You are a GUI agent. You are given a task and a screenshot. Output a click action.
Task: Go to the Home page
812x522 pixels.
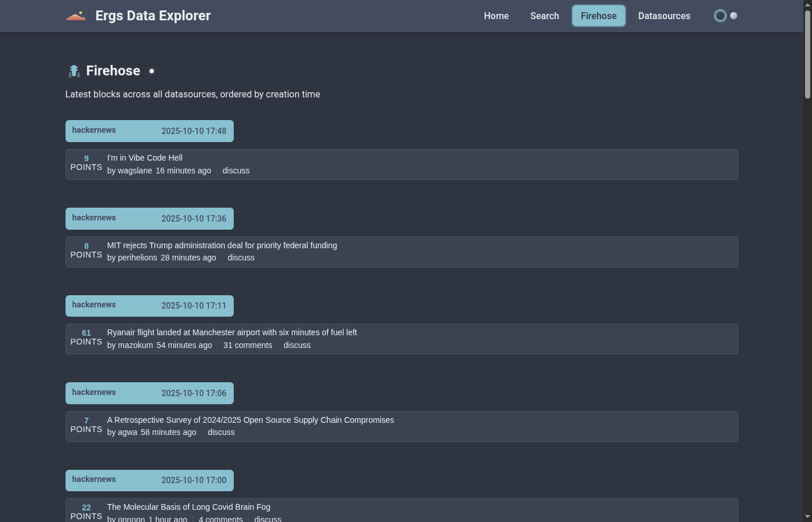tap(496, 16)
